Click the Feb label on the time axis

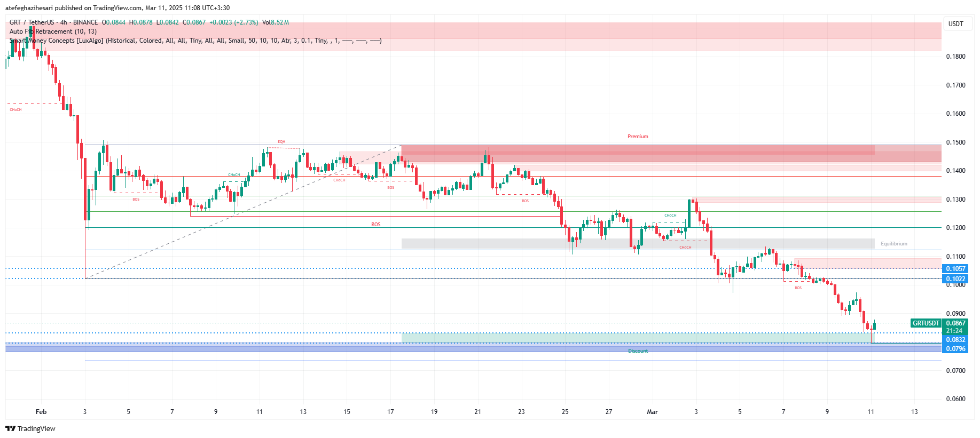click(41, 412)
